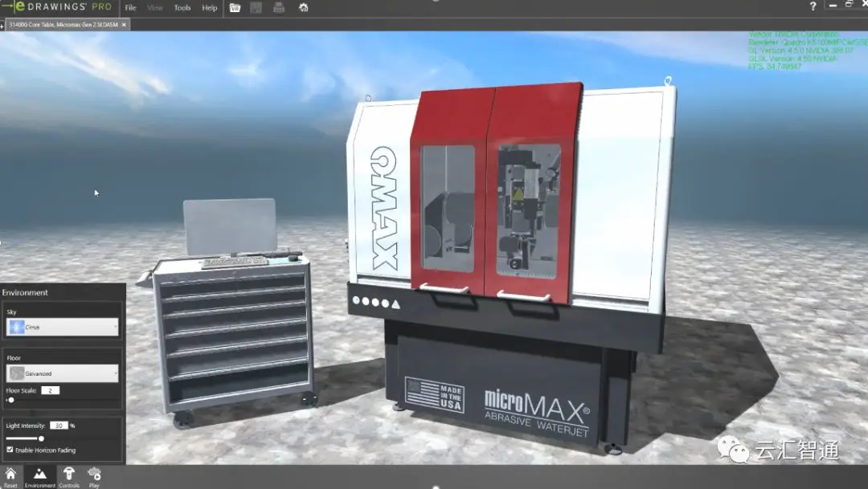Open the VR settings gear icon
The width and height of the screenshot is (868, 489).
click(x=303, y=8)
